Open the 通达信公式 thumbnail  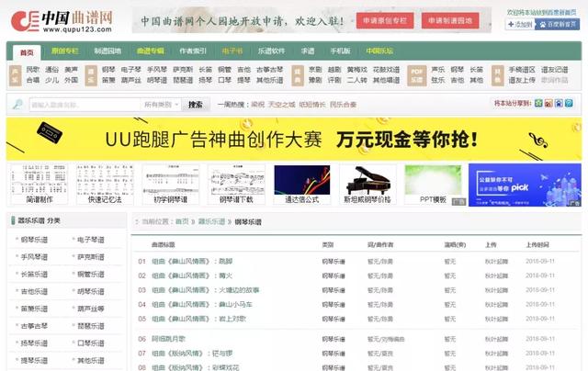tap(302, 185)
